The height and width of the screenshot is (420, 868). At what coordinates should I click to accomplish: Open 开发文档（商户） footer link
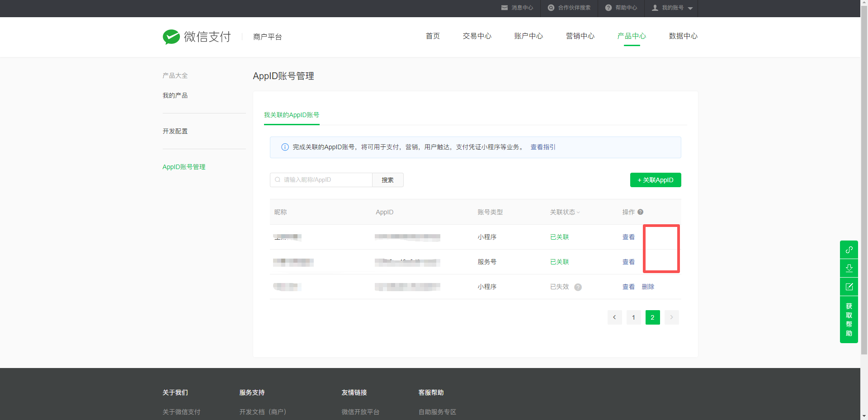point(263,412)
